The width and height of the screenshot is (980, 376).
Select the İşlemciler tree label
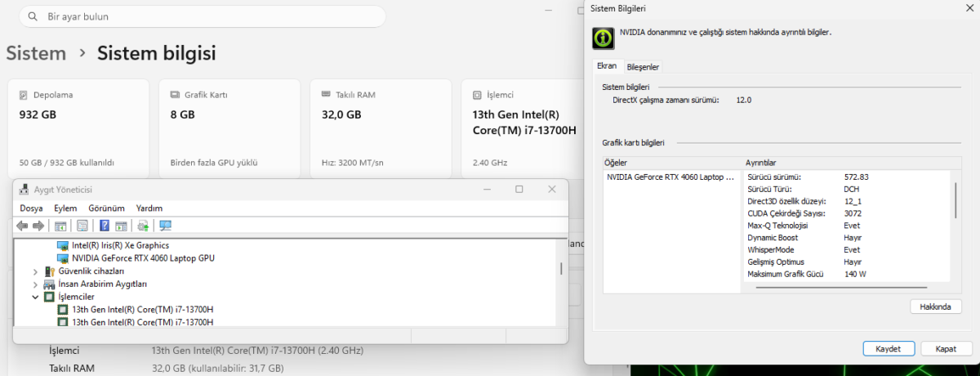pos(77,297)
